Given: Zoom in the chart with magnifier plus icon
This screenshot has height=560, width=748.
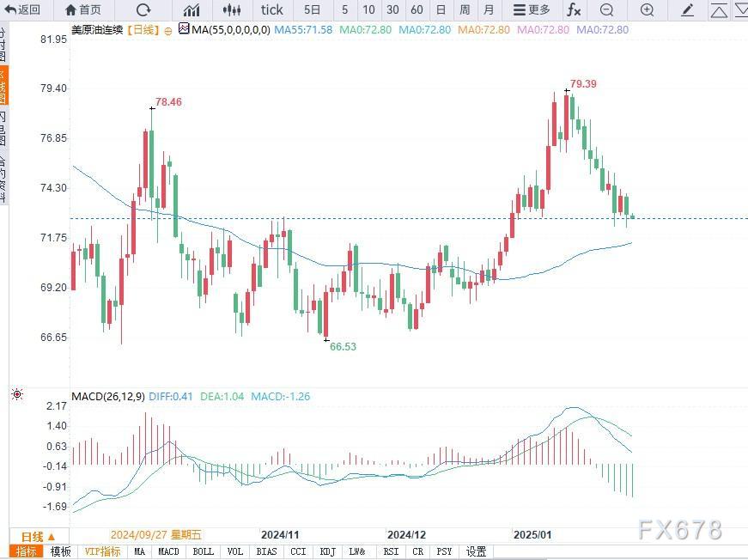Looking at the screenshot, I should point(647,10).
